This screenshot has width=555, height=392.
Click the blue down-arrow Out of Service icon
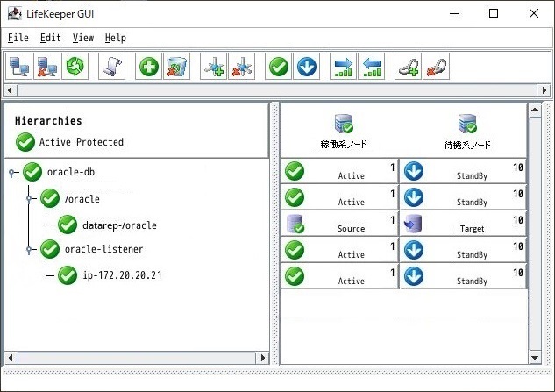coord(307,67)
